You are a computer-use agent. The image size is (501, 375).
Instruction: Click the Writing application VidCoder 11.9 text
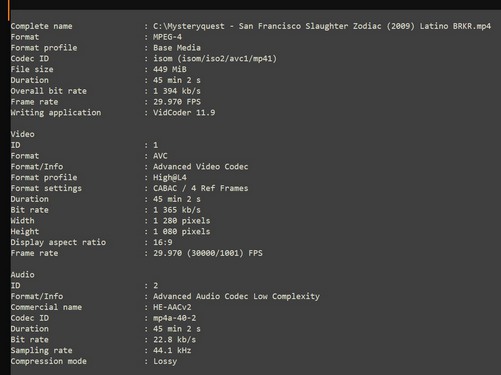184,113
